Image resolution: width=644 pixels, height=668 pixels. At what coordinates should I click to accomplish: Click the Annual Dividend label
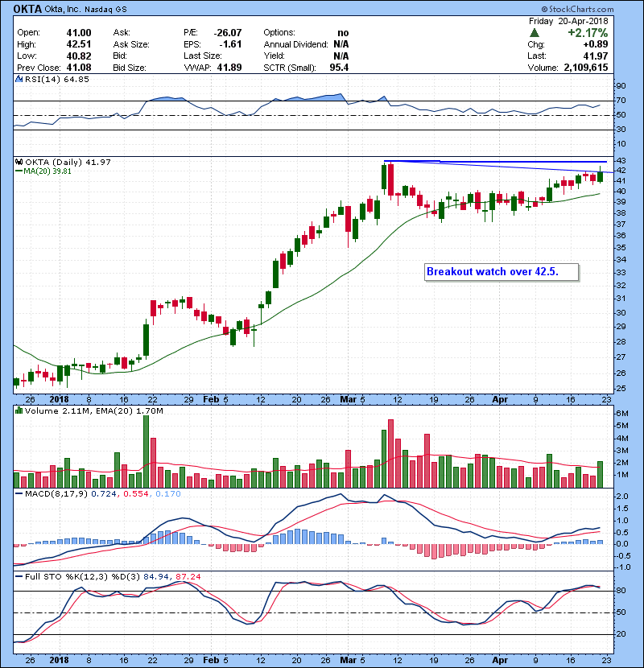click(x=295, y=44)
